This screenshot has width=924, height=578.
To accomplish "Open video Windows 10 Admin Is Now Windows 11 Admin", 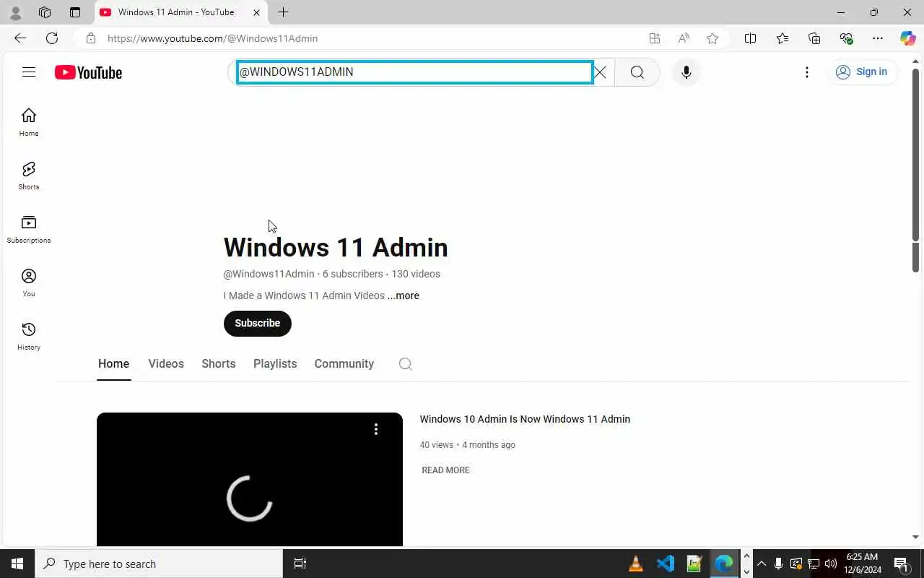I will [525, 419].
